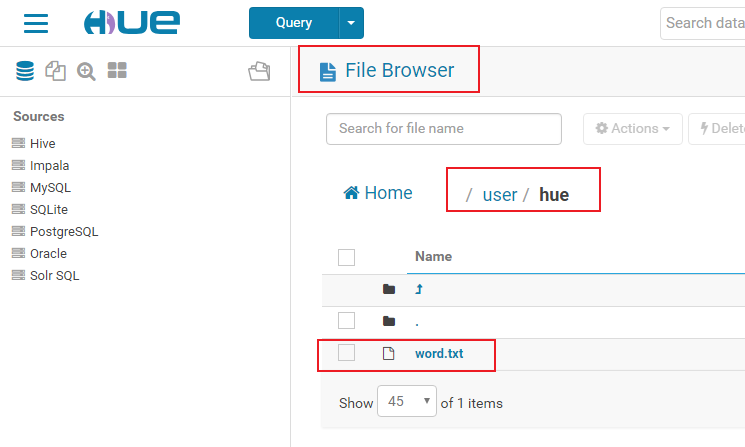Click the Impala server icon
The image size is (745, 447).
coord(18,165)
